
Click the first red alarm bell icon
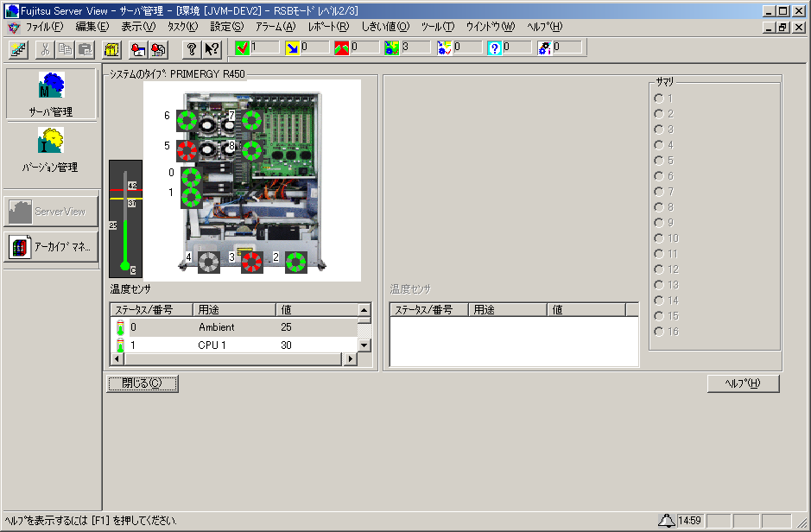point(138,49)
